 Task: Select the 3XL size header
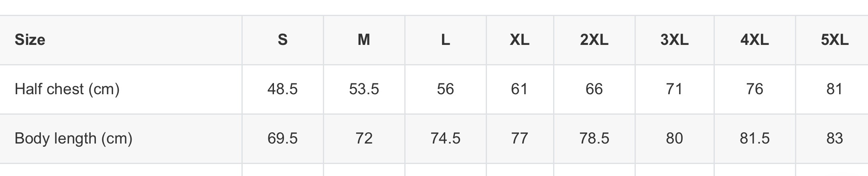674,40
